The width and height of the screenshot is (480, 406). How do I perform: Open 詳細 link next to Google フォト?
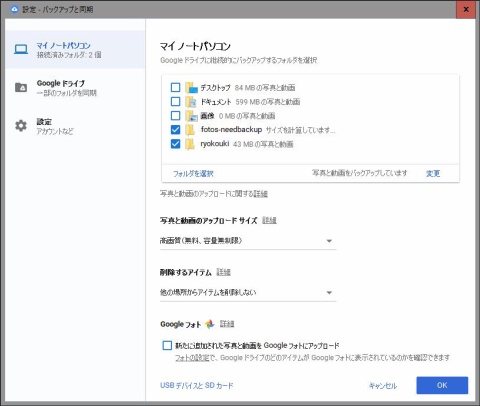(227, 324)
